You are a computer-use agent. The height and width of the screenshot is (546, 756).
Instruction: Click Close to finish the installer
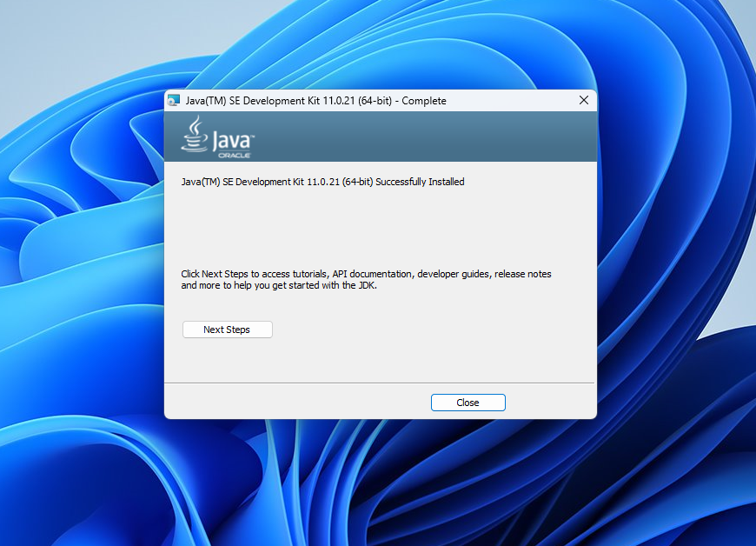[x=468, y=403]
